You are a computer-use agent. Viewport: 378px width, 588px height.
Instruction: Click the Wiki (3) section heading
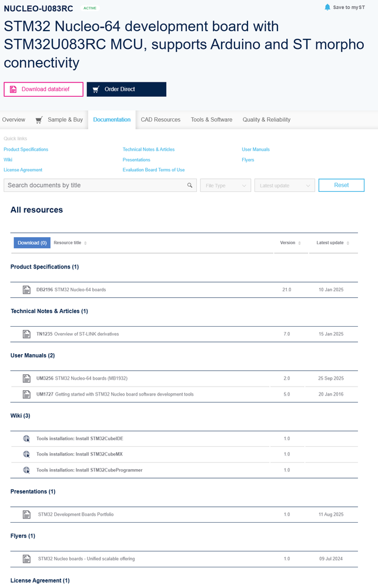20,416
